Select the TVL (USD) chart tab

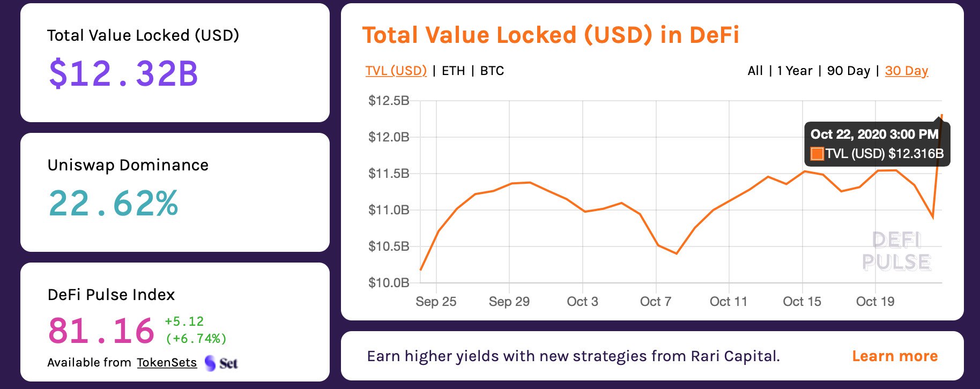(396, 71)
